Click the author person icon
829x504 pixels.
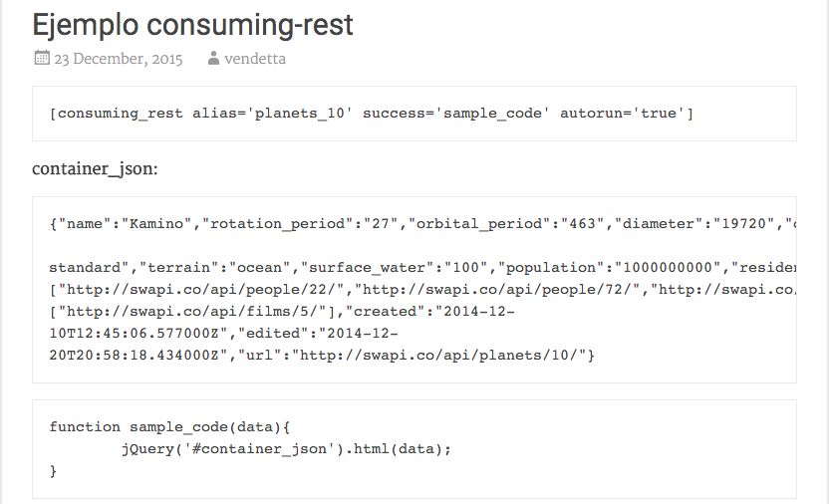click(213, 58)
